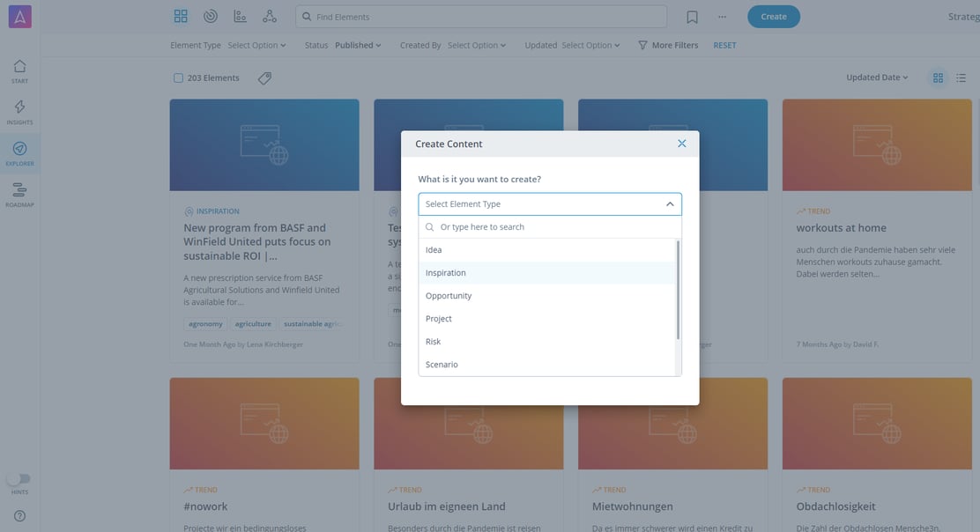
Task: Open the Updated Date sort dropdown
Action: [876, 77]
